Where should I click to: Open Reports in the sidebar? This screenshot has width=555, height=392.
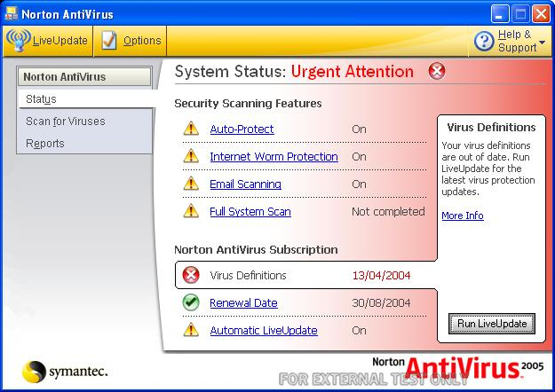45,144
